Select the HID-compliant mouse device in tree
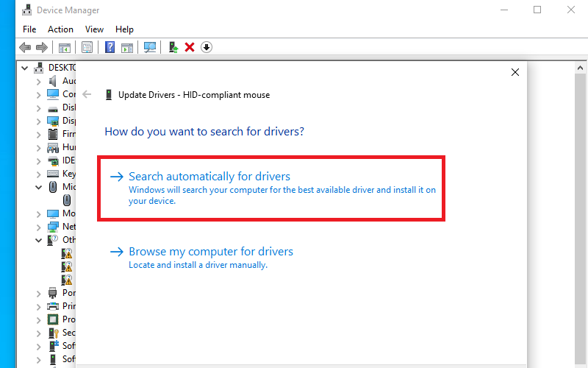This screenshot has width=588, height=368. pyautogui.click(x=68, y=200)
